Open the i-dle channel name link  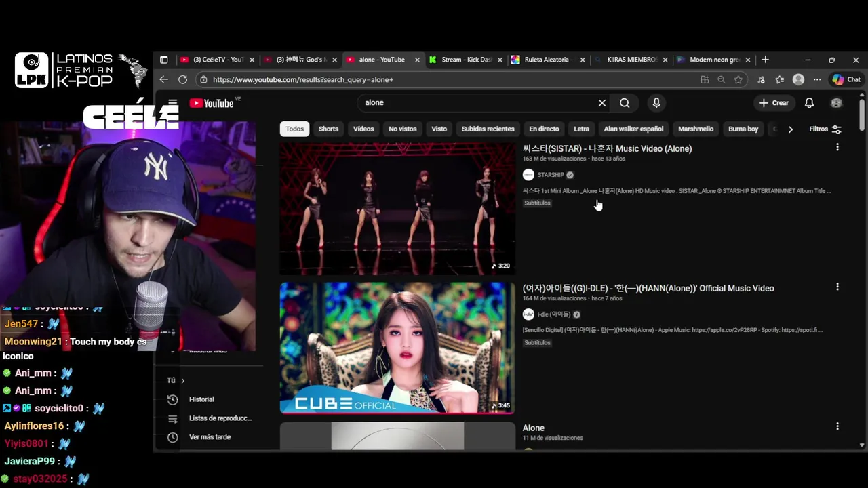(554, 314)
